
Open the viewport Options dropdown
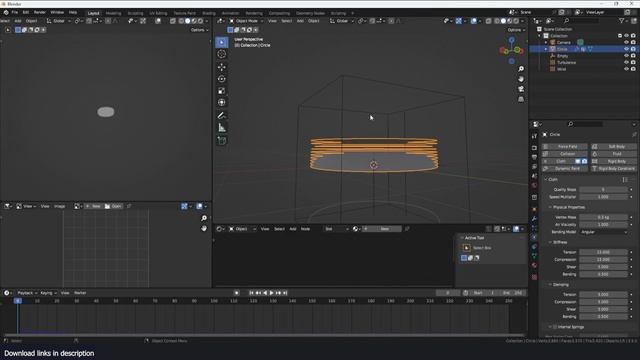516,30
